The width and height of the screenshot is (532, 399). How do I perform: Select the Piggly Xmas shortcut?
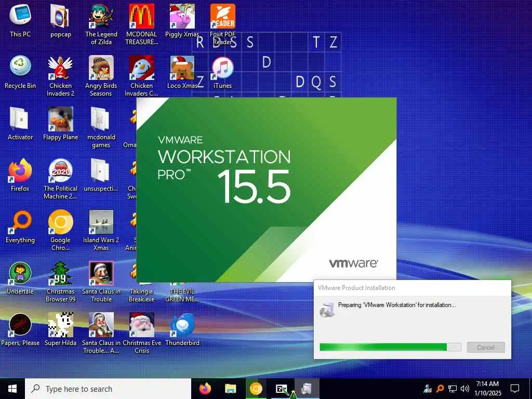(x=182, y=21)
